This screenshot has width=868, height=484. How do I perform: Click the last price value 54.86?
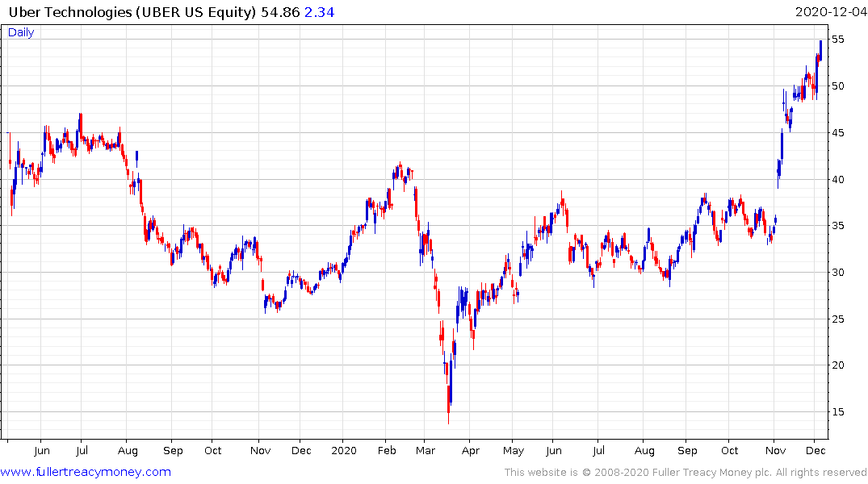pos(280,12)
